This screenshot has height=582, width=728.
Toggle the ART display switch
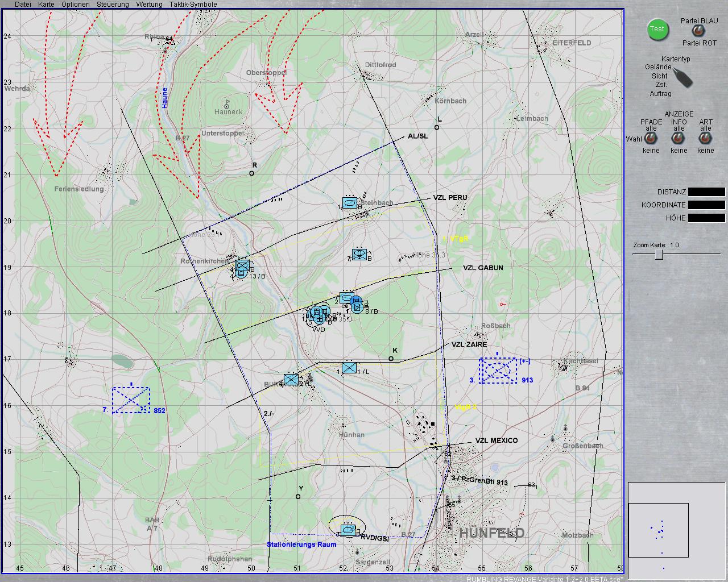click(705, 139)
